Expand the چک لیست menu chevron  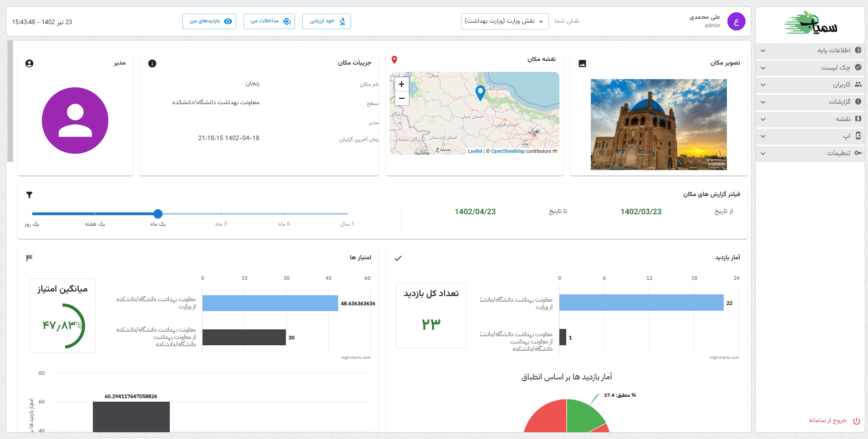(763, 68)
